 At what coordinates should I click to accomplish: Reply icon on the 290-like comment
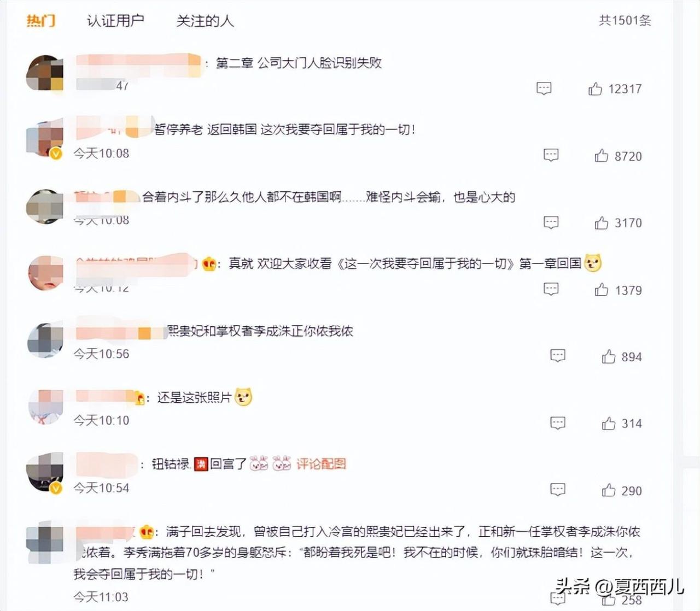click(x=558, y=490)
